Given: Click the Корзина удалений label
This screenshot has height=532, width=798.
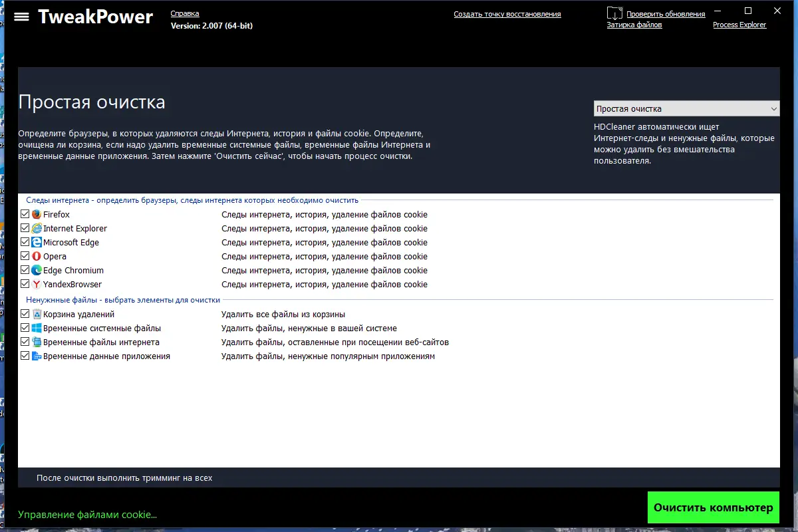Looking at the screenshot, I should tap(79, 315).
